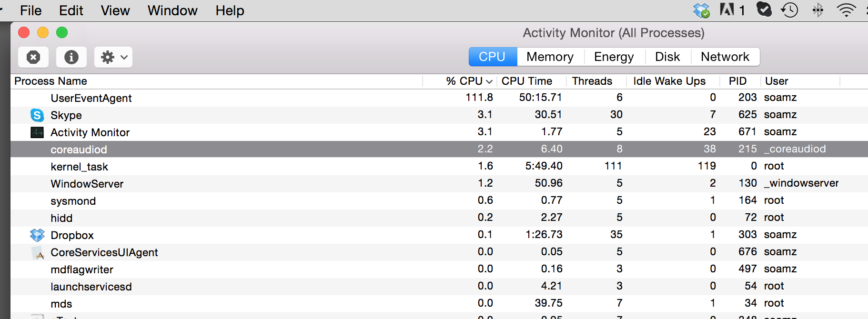Viewport: 868px width, 319px height.
Task: Switch to the Energy tab
Action: [614, 57]
